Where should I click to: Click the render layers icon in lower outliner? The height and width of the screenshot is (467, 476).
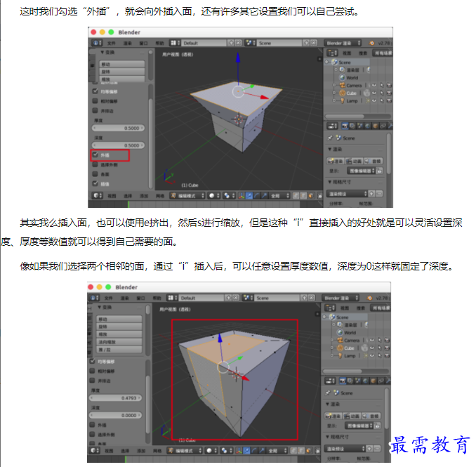pyautogui.click(x=340, y=324)
